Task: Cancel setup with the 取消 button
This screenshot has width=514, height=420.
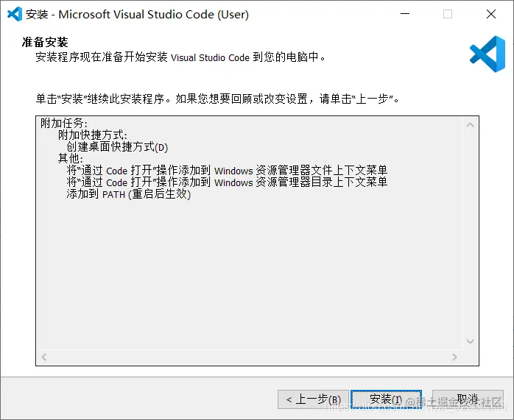Action: [x=468, y=399]
